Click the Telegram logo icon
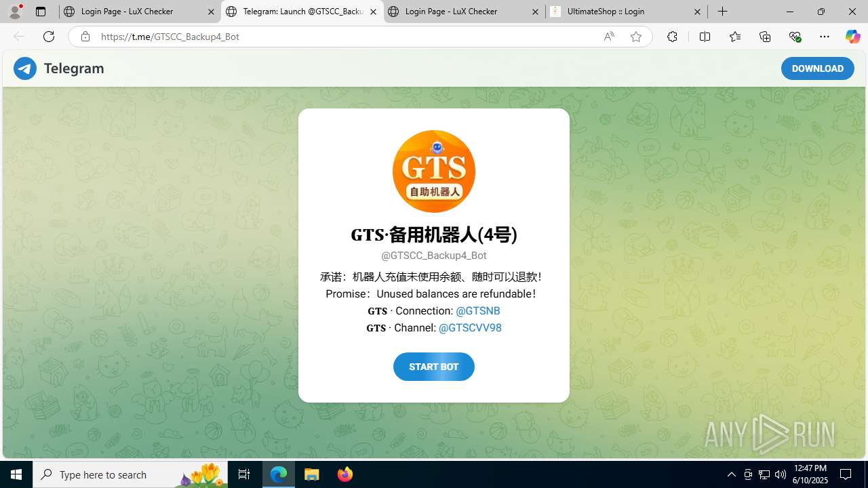This screenshot has width=868, height=488. (25, 68)
